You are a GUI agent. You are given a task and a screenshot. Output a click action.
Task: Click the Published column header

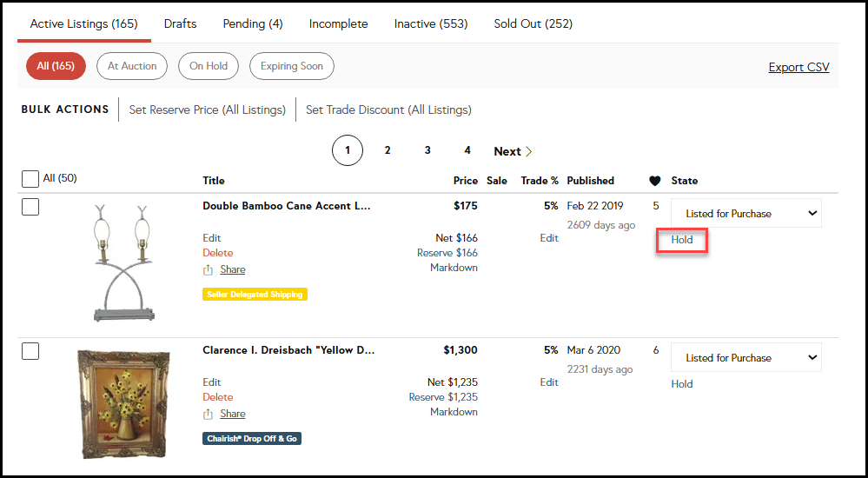tap(591, 181)
